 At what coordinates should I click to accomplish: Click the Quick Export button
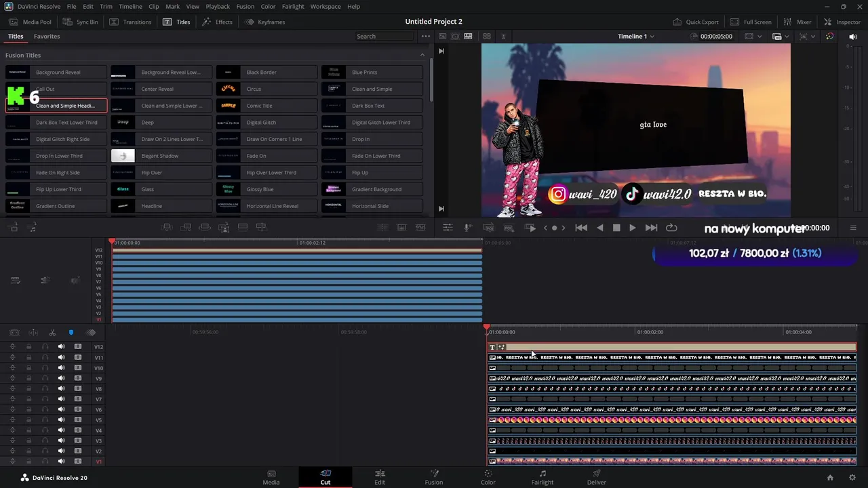coord(695,22)
